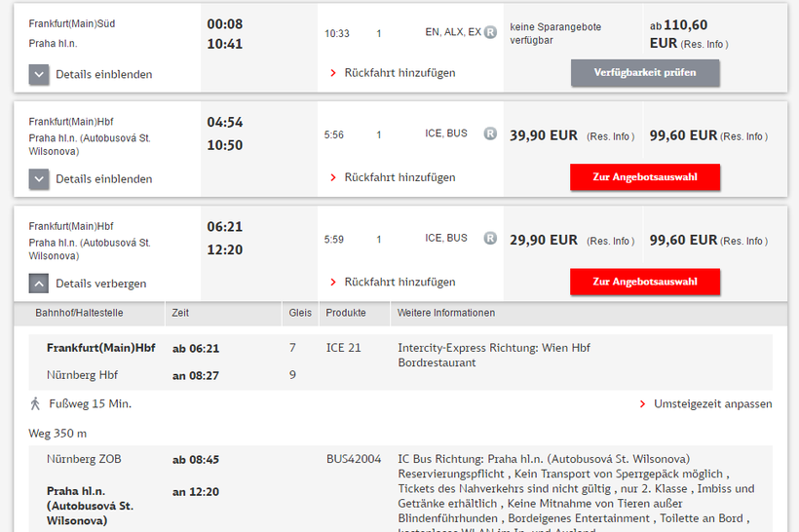The width and height of the screenshot is (799, 532).
Task: Click the Umsteigezeit anpassen link
Action: (712, 403)
